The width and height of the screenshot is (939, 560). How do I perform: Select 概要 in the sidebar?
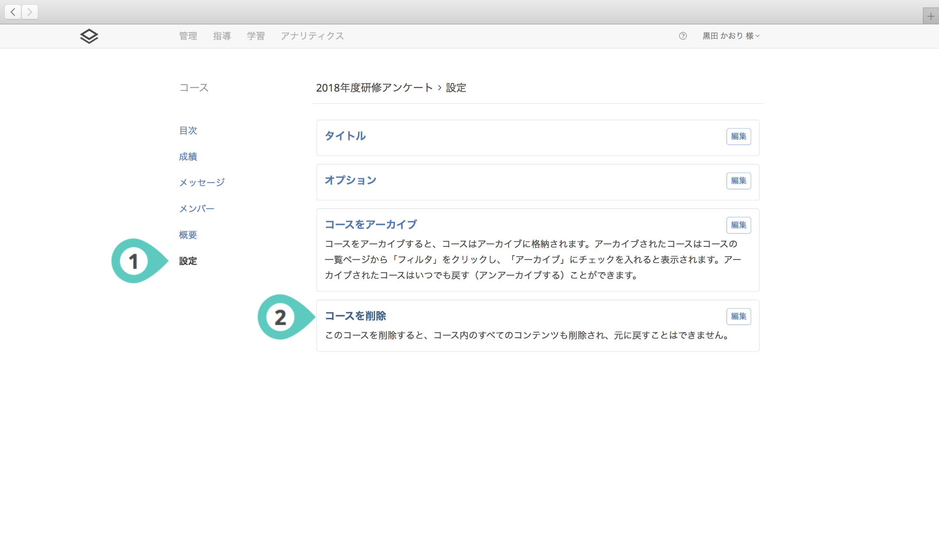[x=188, y=235]
